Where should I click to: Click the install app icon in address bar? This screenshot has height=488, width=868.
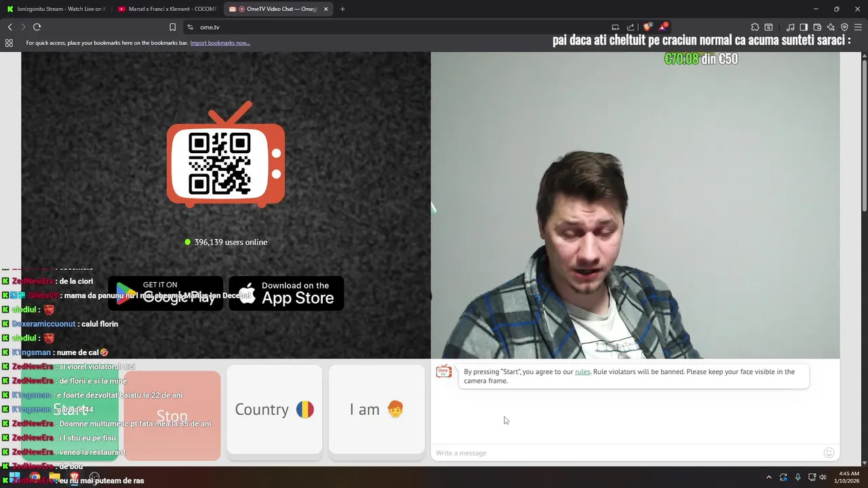click(615, 27)
